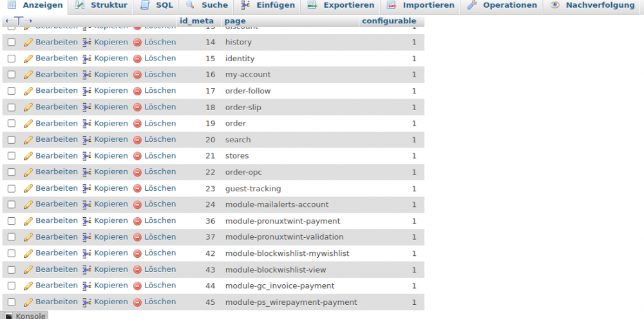Click the pencil icon in the identity row
This screenshot has height=319, width=644.
click(28, 59)
